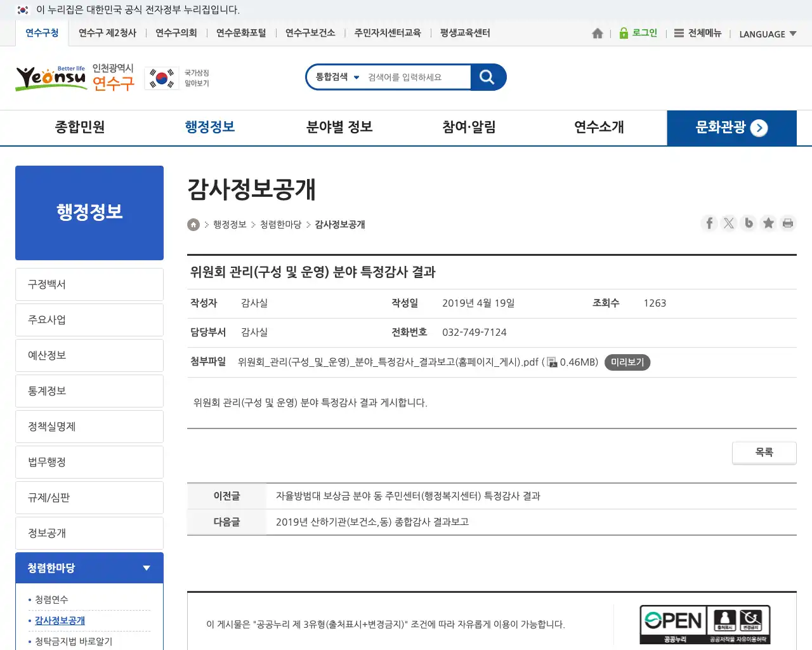This screenshot has height=650, width=812.
Task: Share this post on X (Twitter)
Action: point(729,223)
